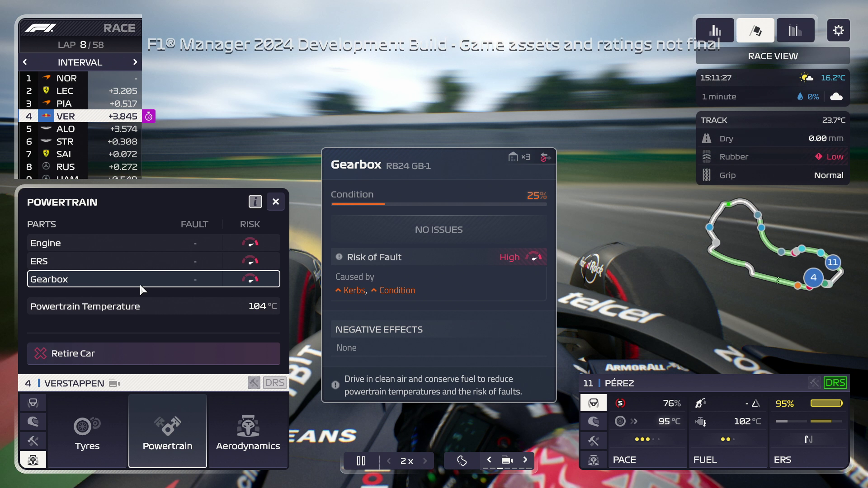The image size is (868, 488).
Task: Click the helmet icon in Pérez panel
Action: click(593, 422)
